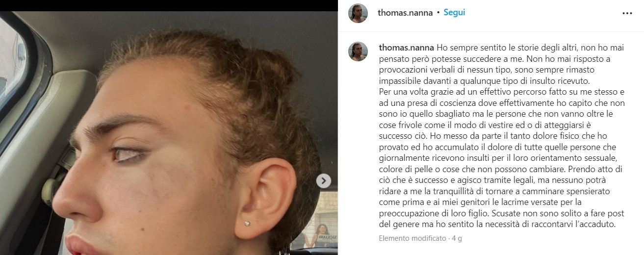Click the stud earring in the photo
The image size is (644, 255).
pyautogui.click(x=248, y=224)
